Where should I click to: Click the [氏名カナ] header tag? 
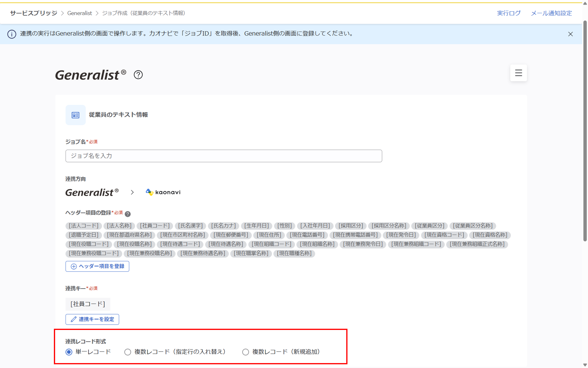[223, 226]
